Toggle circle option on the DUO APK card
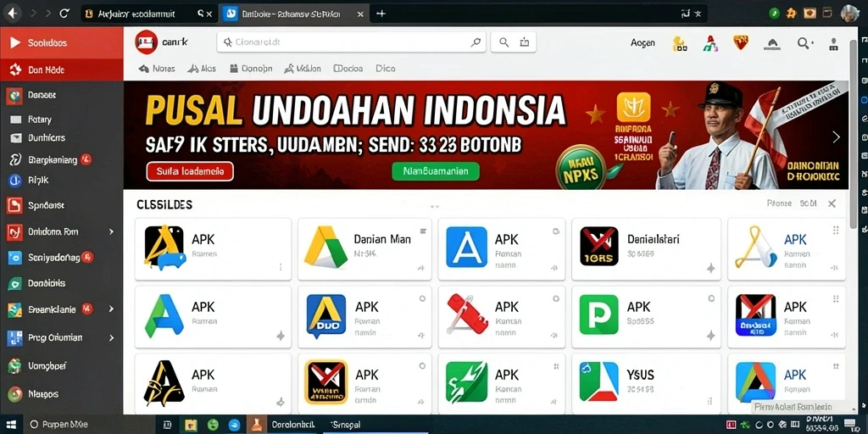The image size is (868, 434). pos(422,299)
